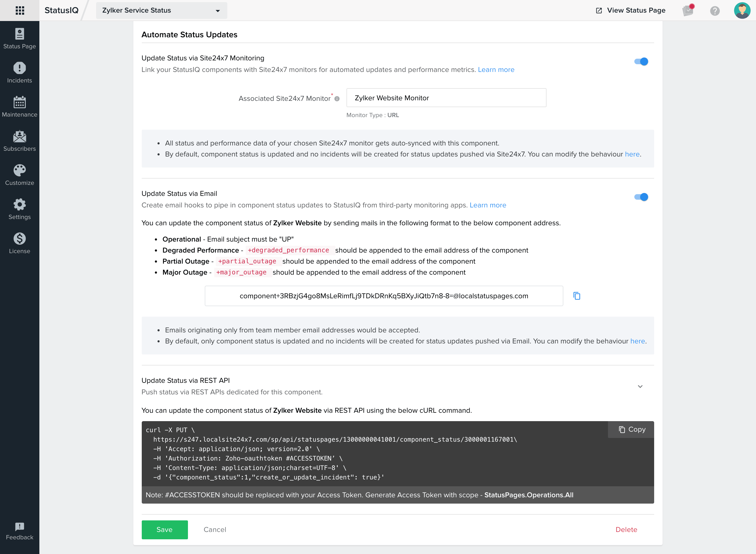Open the apps grid launcher
Viewport: 756px width, 554px height.
point(19,10)
